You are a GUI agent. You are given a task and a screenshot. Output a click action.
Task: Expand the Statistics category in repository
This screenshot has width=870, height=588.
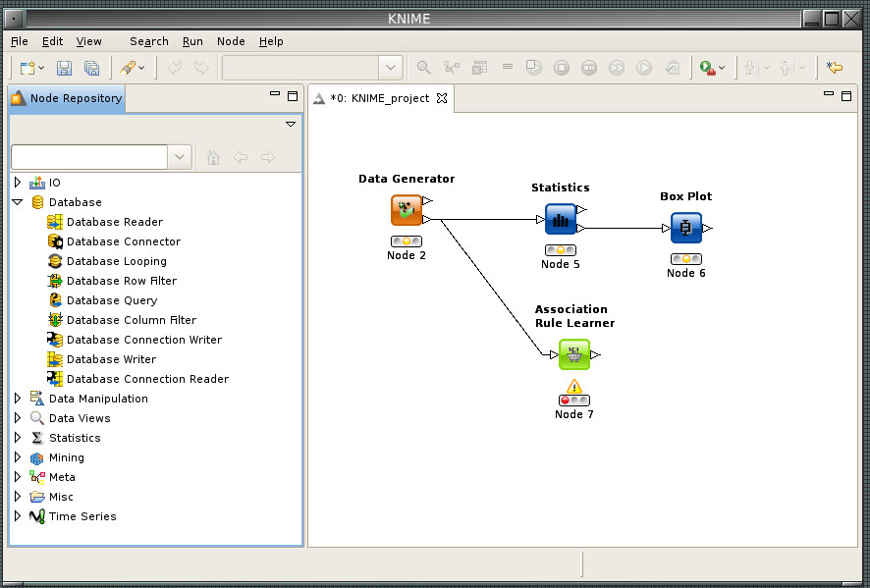pyautogui.click(x=18, y=437)
